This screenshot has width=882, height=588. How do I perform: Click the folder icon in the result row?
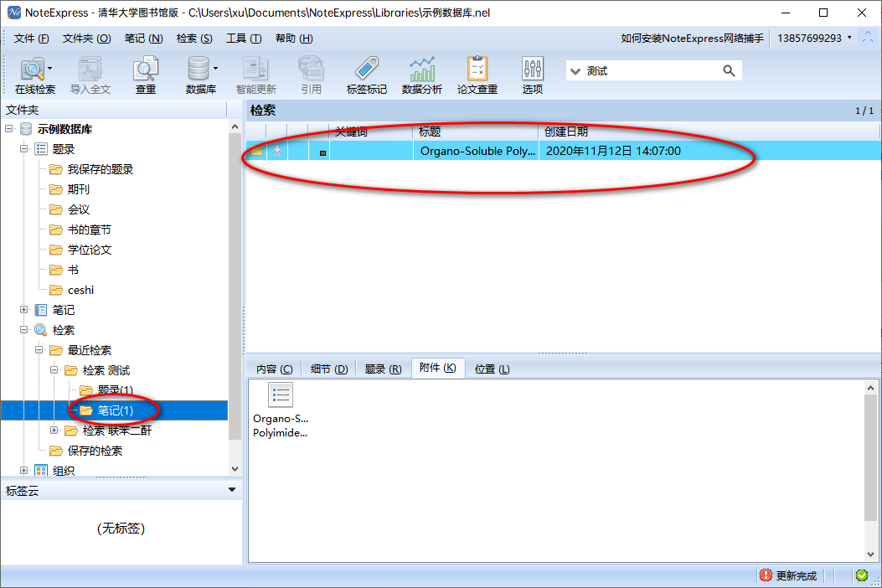pos(256,151)
